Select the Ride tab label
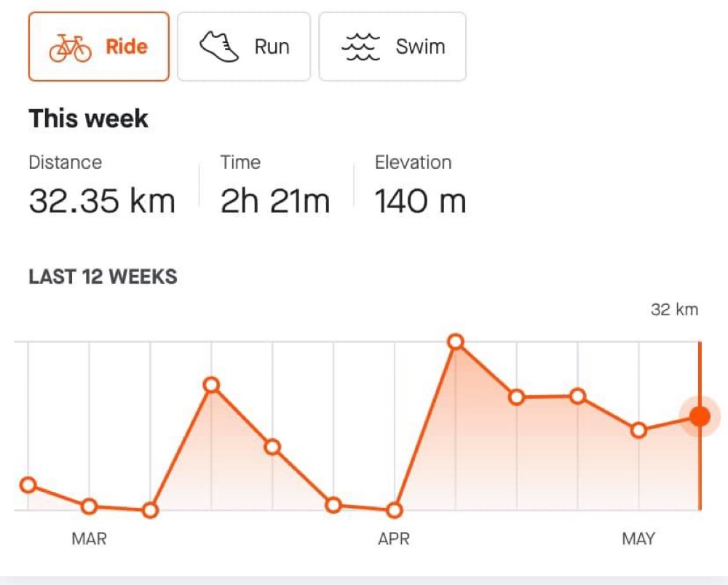Viewport: 728px width, 585px height. 127,47
